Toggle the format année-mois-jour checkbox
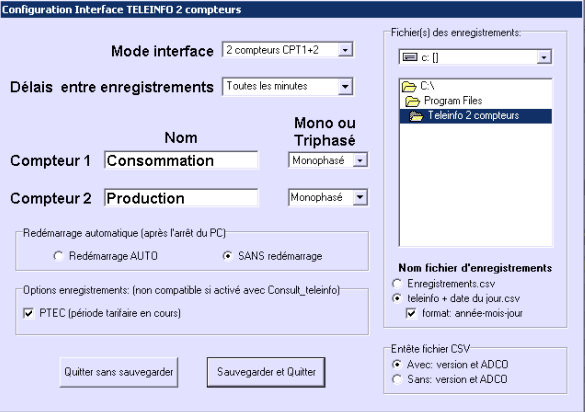The image size is (585, 412). pos(411,313)
